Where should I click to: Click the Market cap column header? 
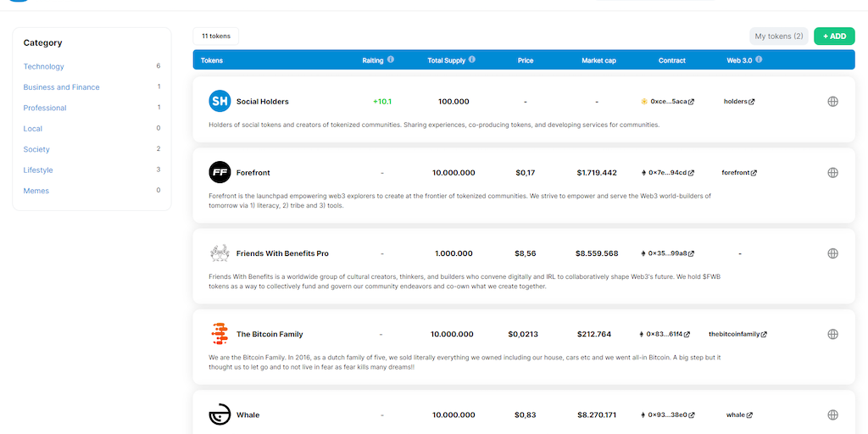[x=598, y=60]
